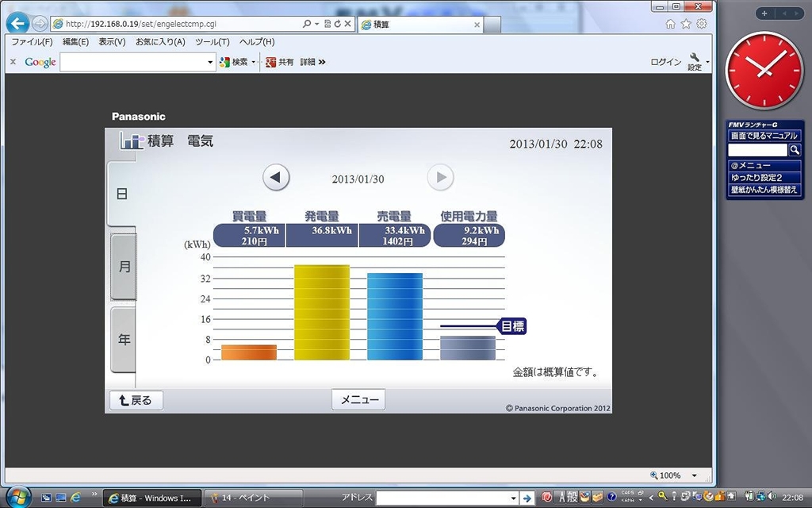812x508 pixels.
Task: Close the Google toolbar with X
Action: [13, 62]
